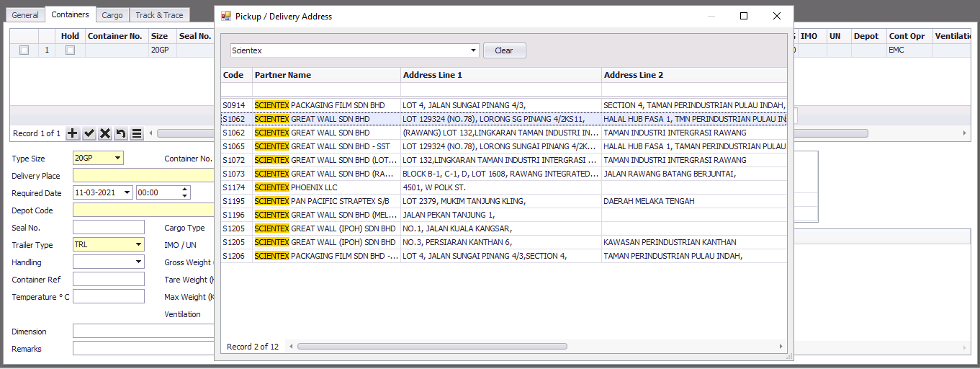
Task: Click the Pickup / Delivery Address window icon
Action: pos(226,16)
